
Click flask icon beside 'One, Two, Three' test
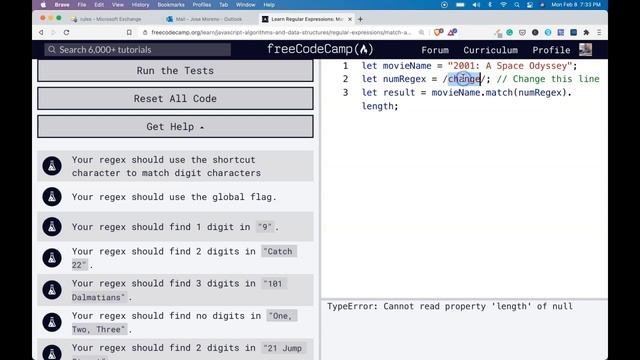(x=52, y=322)
